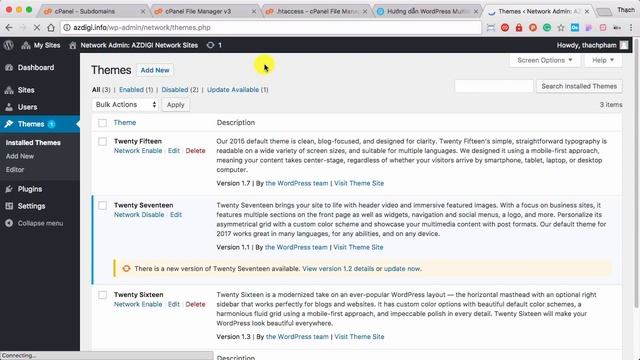Select Installed Themes submenu item
640x360 pixels.
(33, 143)
